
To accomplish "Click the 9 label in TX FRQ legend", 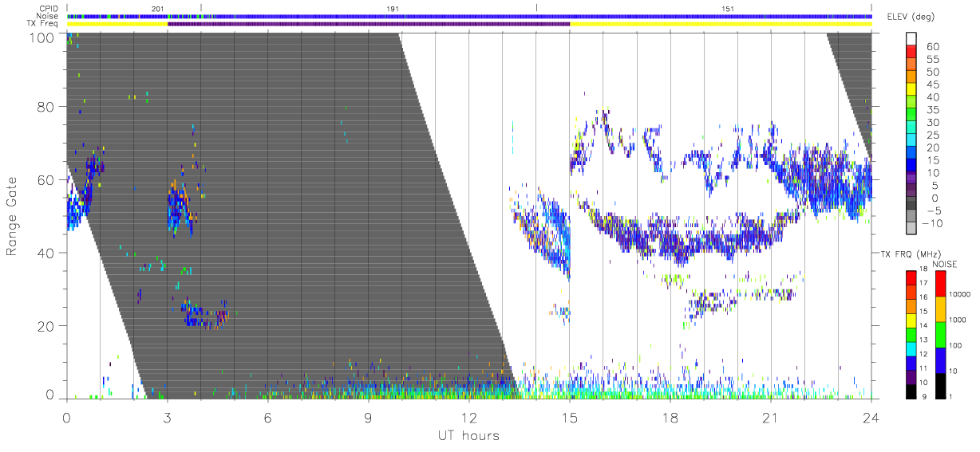I will pos(925,397).
